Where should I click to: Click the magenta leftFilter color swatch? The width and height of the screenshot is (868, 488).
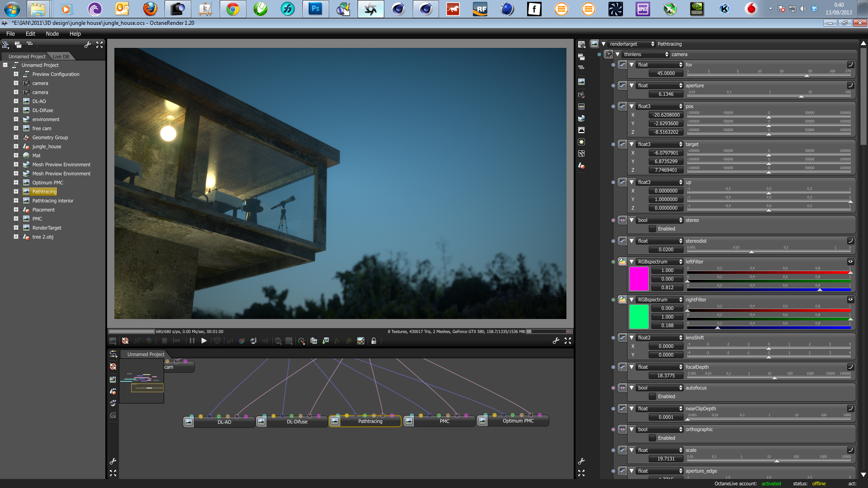(639, 279)
